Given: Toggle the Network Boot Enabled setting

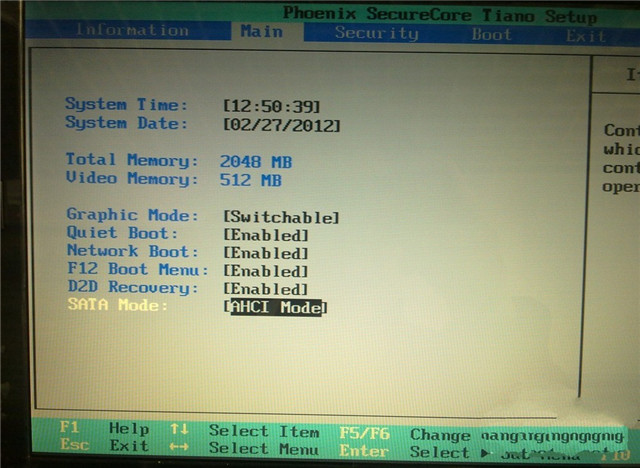Looking at the screenshot, I should tap(266, 253).
